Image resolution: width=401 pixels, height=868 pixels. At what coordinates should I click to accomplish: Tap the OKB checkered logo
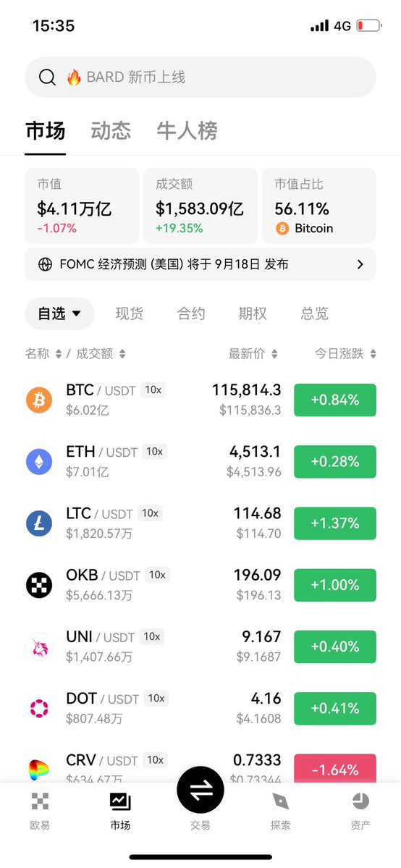[x=39, y=584]
